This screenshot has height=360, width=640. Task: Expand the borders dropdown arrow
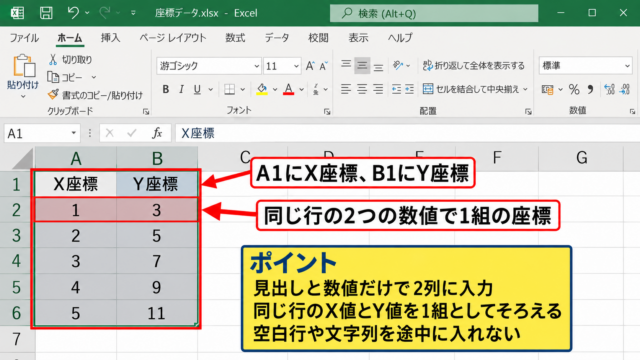pyautogui.click(x=242, y=89)
